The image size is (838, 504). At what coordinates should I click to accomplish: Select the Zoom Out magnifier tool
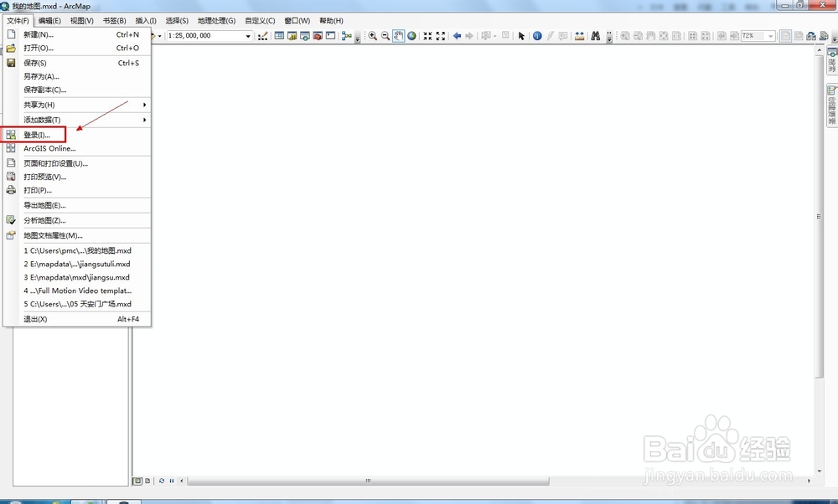[385, 36]
